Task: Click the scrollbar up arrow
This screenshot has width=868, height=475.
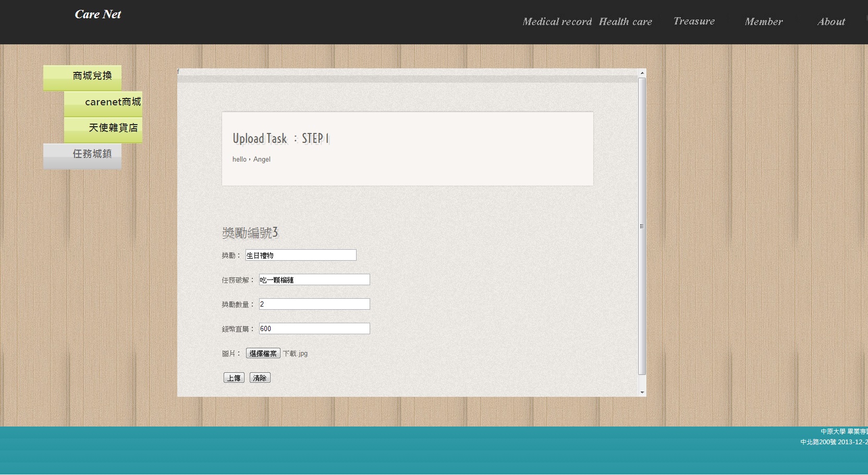Action: [x=642, y=73]
